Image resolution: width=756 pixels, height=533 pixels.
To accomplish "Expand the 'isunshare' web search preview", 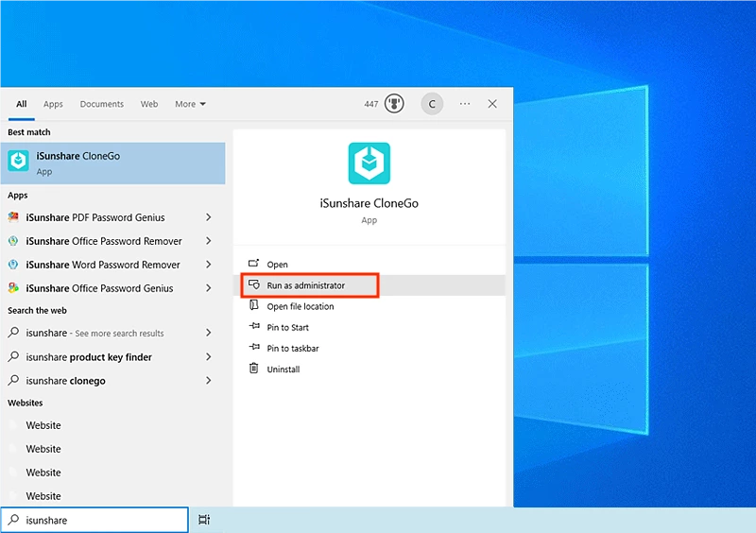I will tap(208, 333).
